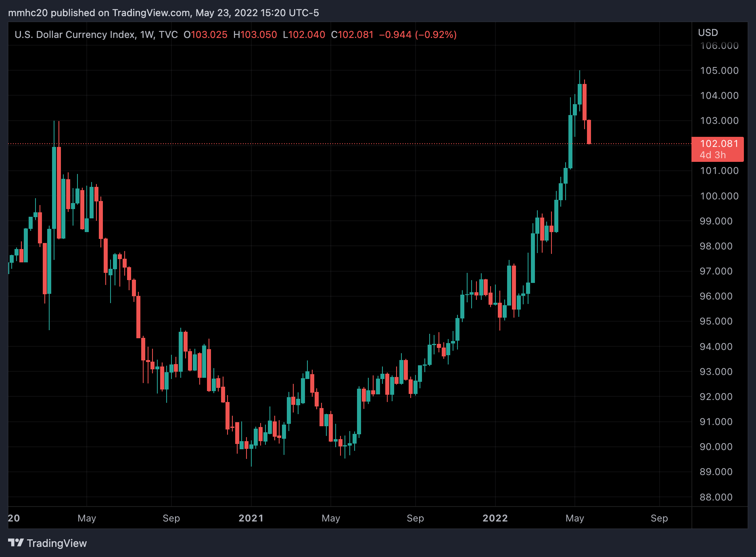Click the high value H103.050
This screenshot has height=557, width=756.
pos(255,35)
